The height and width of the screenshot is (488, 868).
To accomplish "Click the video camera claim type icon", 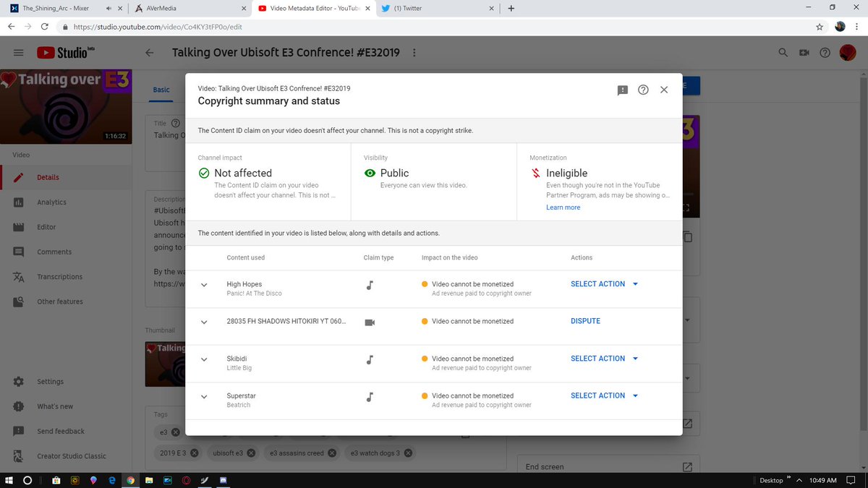I will pos(370,322).
